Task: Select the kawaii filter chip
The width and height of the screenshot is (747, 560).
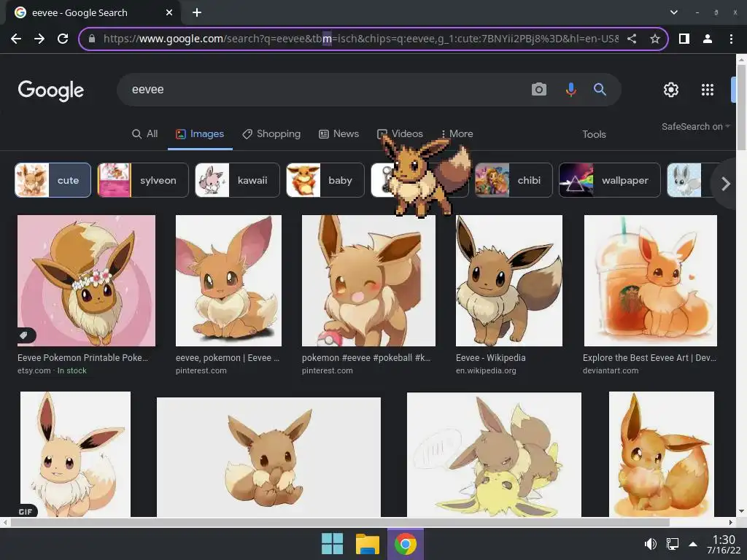Action: 237,180
